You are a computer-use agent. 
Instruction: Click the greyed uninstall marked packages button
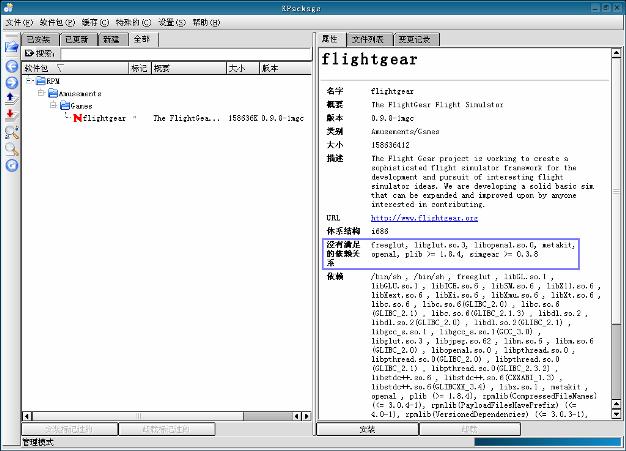tap(167, 429)
